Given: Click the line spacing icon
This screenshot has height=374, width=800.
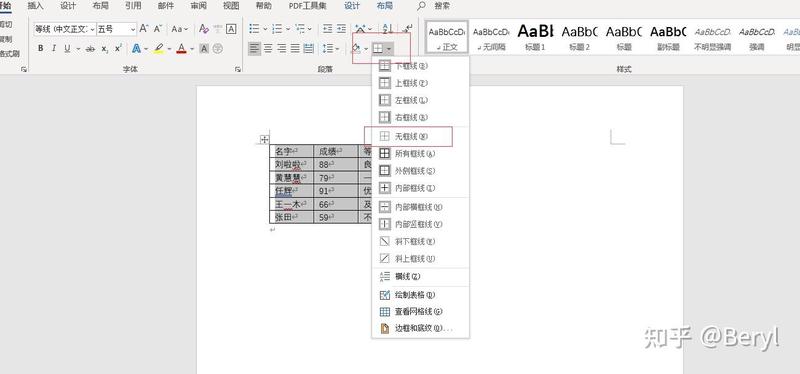Looking at the screenshot, I should point(327,48).
